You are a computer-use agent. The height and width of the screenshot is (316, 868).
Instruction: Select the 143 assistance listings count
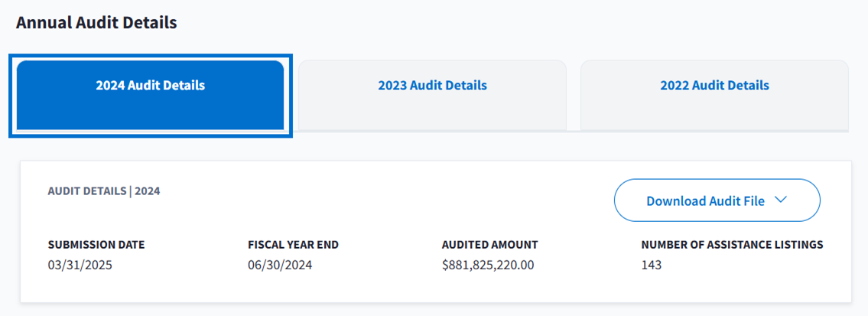tap(652, 266)
